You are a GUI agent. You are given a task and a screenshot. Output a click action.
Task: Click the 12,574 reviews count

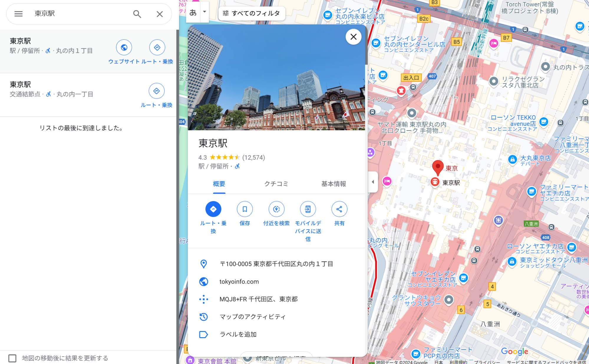coord(254,157)
